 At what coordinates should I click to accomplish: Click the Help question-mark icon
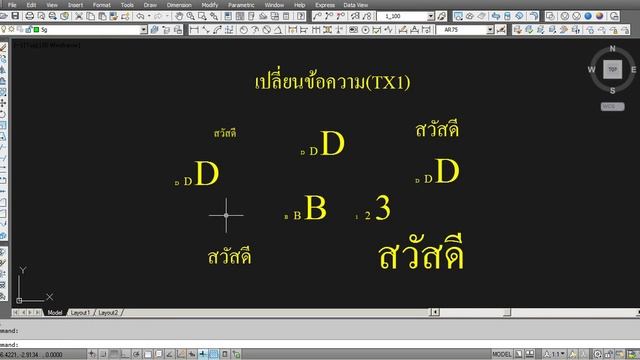pos(301,16)
